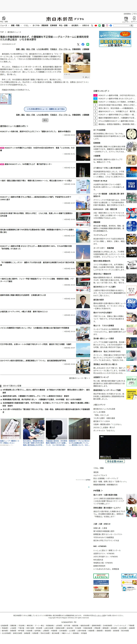137x644 pixels.
Task: Open Instagram icon in navigation bar
Action: [107, 26]
